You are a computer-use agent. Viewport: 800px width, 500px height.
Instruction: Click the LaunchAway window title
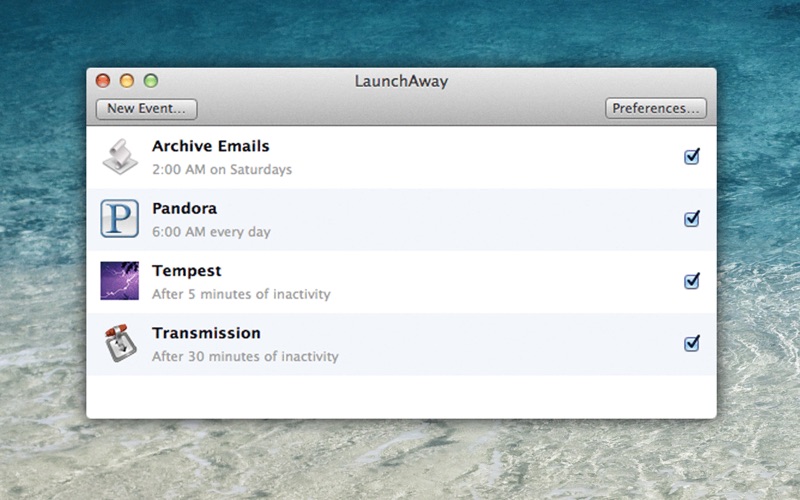tap(402, 81)
